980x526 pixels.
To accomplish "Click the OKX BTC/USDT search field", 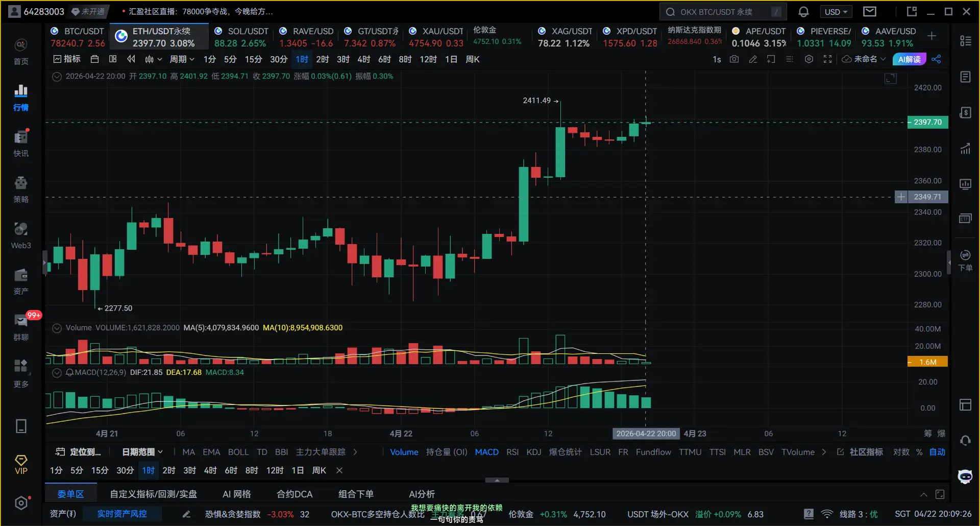I will (x=723, y=12).
